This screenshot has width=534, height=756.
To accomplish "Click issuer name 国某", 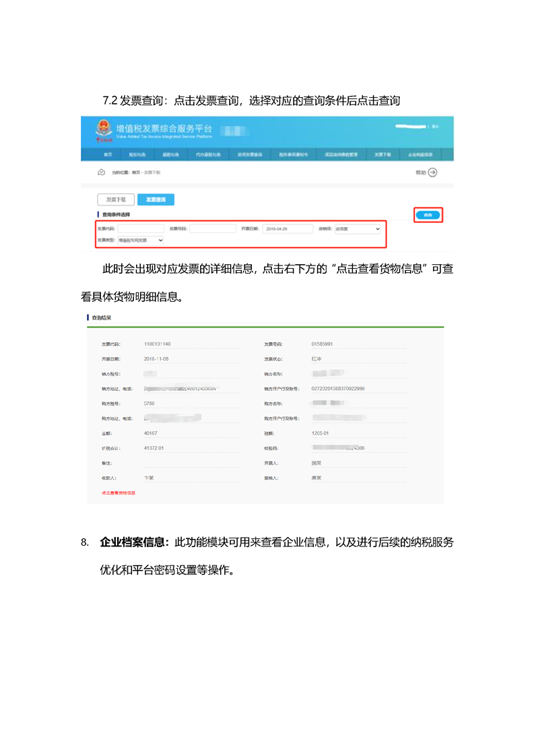I will coord(316,464).
